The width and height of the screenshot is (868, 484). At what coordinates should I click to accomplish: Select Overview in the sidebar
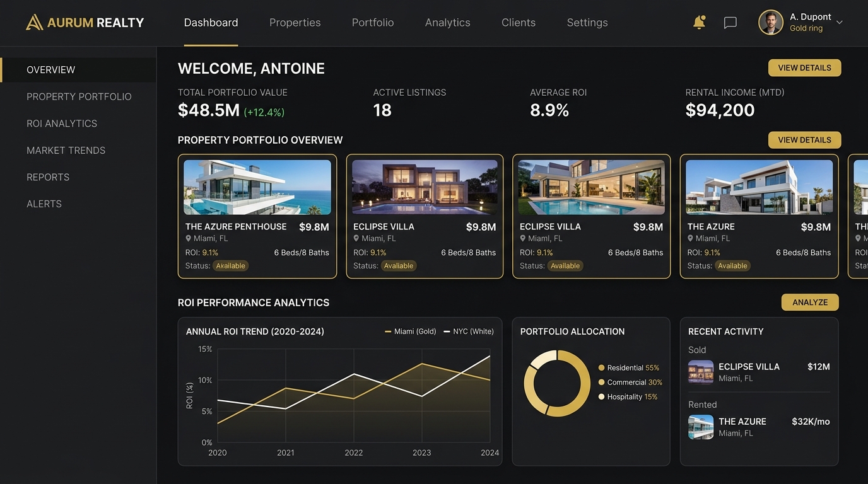point(78,70)
